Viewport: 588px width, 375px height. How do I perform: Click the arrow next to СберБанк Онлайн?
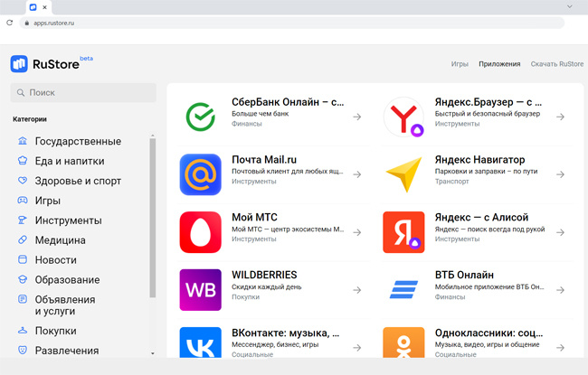point(357,117)
